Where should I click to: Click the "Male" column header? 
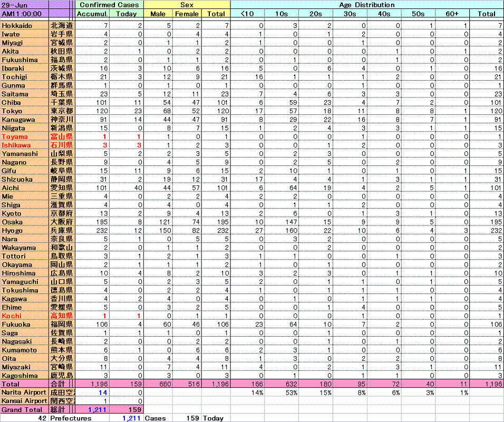click(158, 14)
